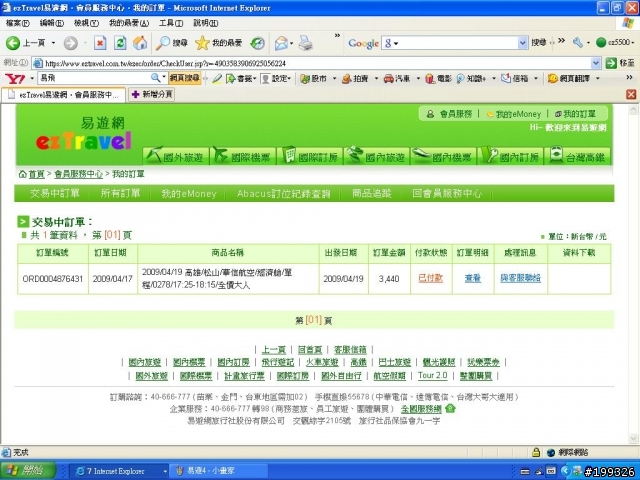Click the IE Forward arrow button
The image size is (640, 480).
tap(71, 43)
